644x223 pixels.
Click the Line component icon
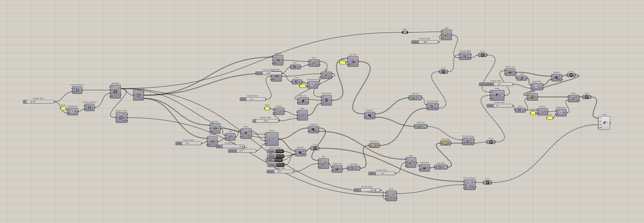coord(230,136)
